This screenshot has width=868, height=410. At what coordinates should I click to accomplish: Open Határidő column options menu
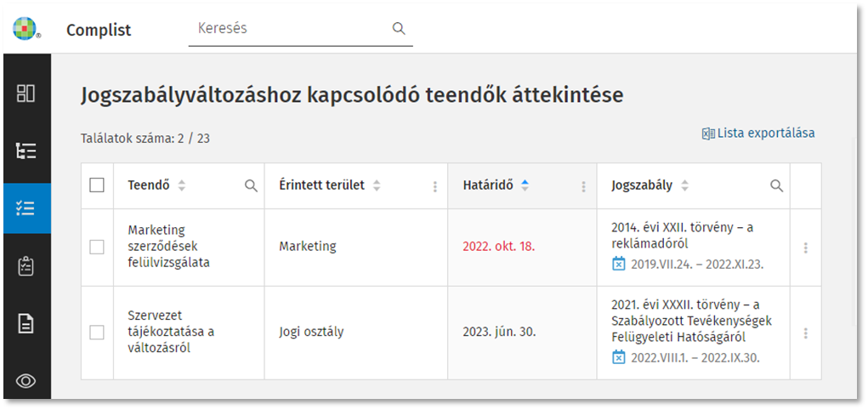(583, 186)
